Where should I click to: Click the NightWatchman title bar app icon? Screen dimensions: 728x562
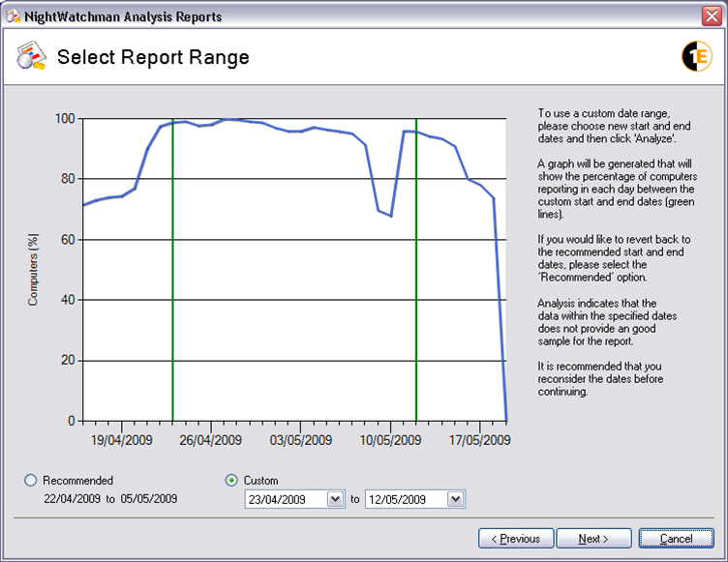13,16
